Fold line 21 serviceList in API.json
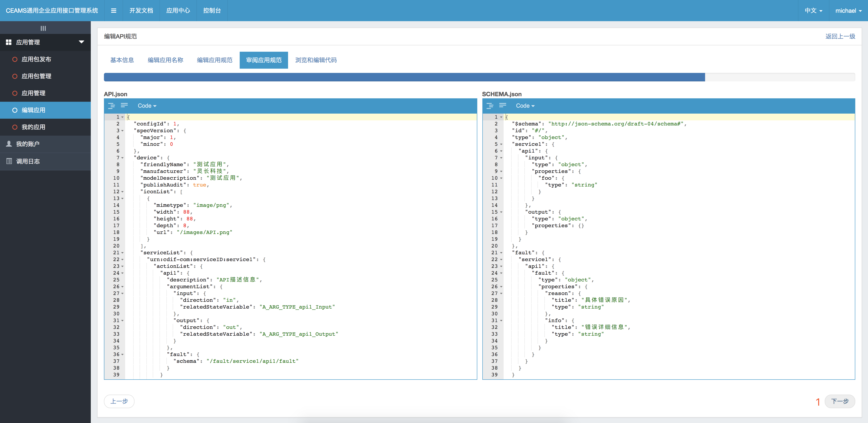868x423 pixels. (122, 253)
